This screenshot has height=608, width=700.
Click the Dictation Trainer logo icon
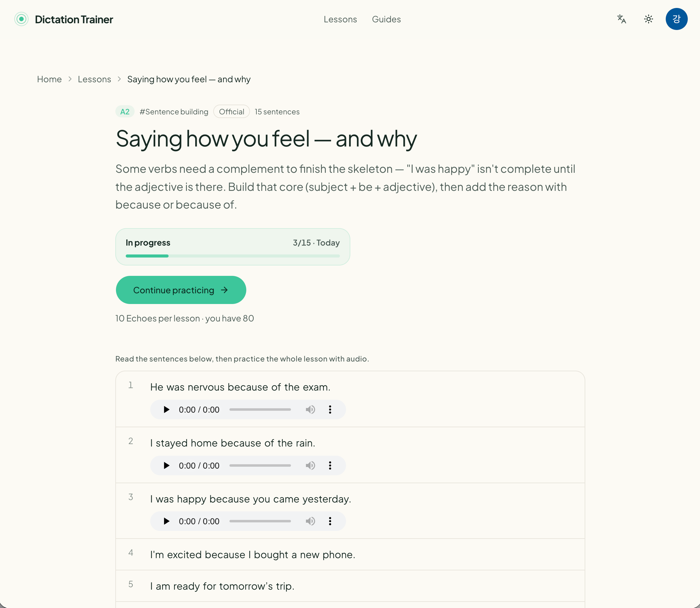[21, 19]
